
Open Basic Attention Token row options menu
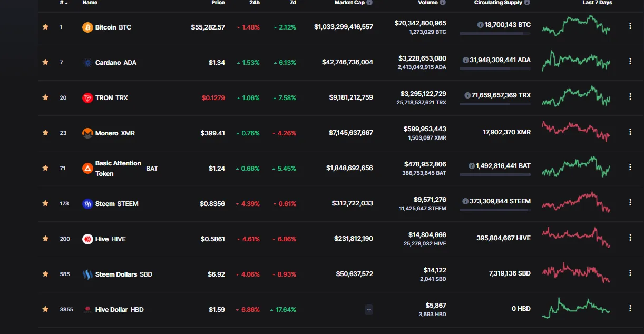(x=630, y=167)
